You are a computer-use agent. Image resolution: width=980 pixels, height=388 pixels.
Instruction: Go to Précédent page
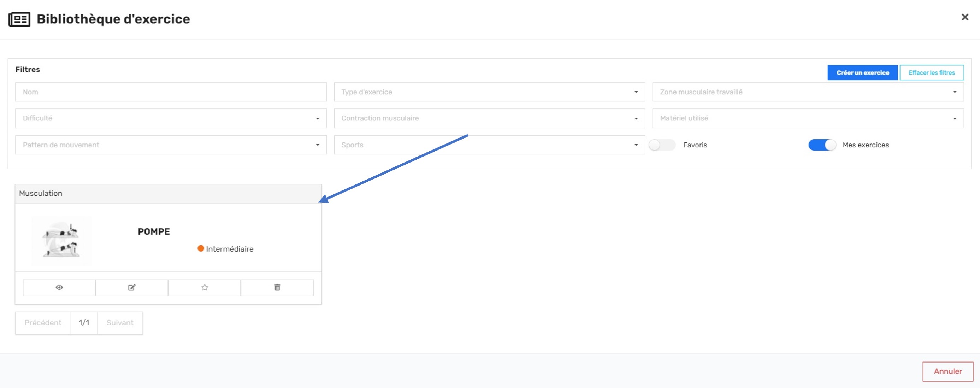pos(43,323)
